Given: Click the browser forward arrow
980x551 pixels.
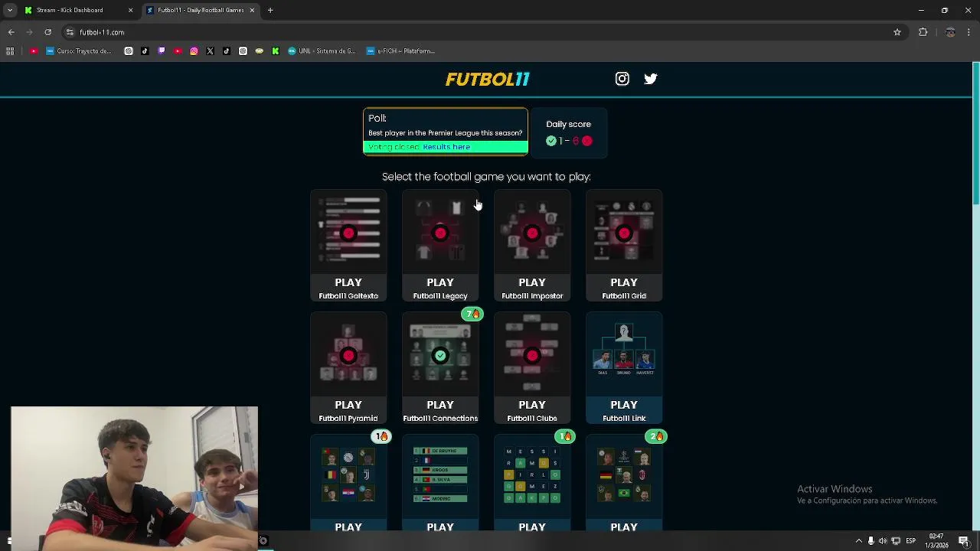Looking at the screenshot, I should [29, 32].
